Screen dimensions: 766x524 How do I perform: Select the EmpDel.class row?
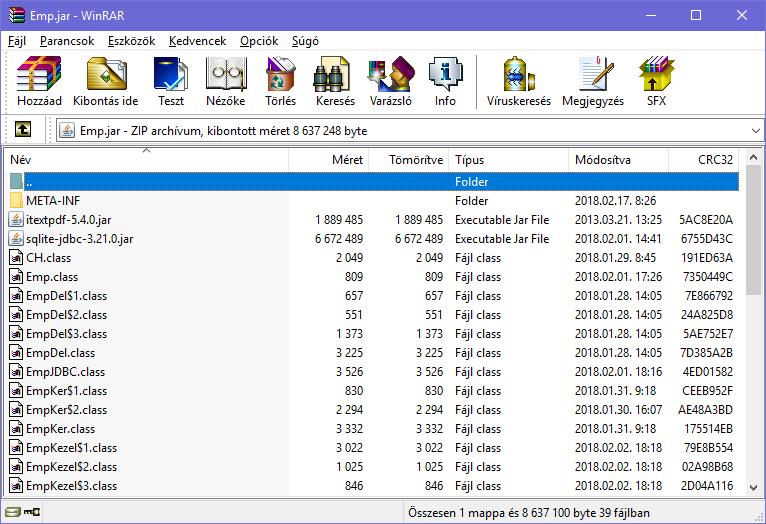tap(374, 353)
